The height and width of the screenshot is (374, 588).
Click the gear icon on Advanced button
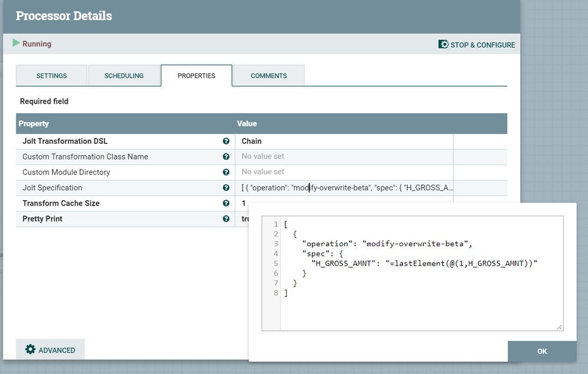[x=31, y=349]
